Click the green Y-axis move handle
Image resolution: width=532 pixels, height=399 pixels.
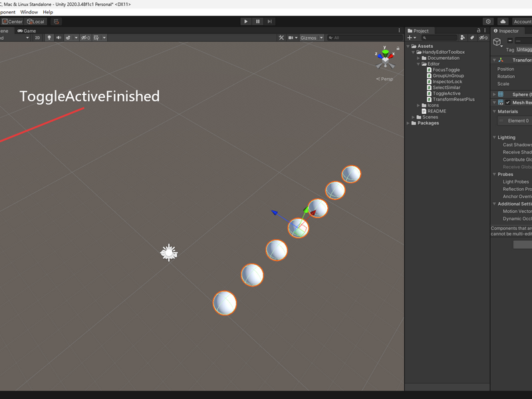click(x=306, y=210)
